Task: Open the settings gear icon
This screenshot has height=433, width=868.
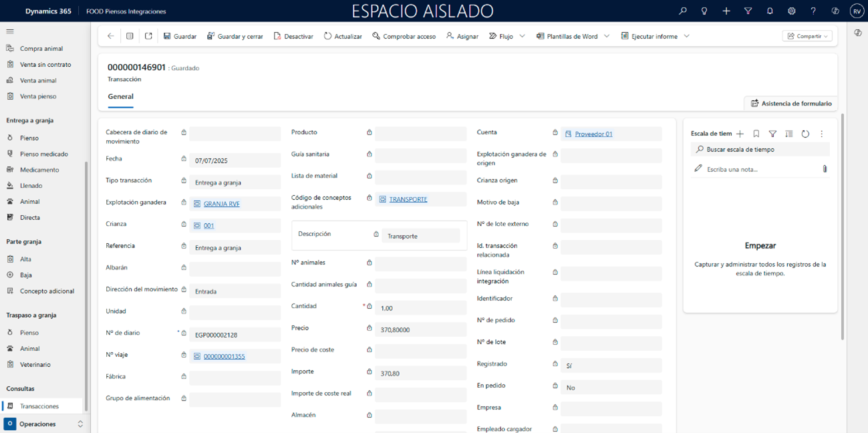Action: tap(791, 11)
